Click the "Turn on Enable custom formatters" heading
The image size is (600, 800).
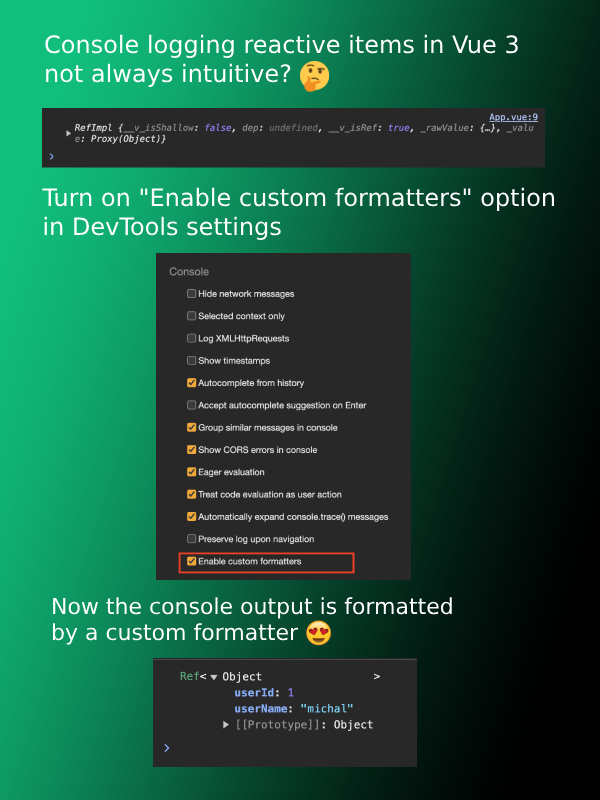(299, 212)
